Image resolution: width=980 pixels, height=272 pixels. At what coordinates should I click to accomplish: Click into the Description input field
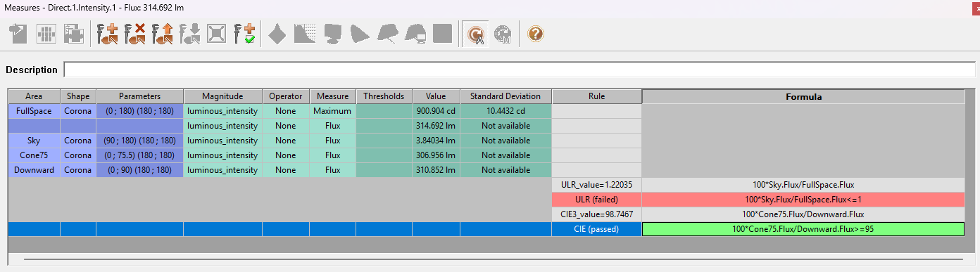520,70
